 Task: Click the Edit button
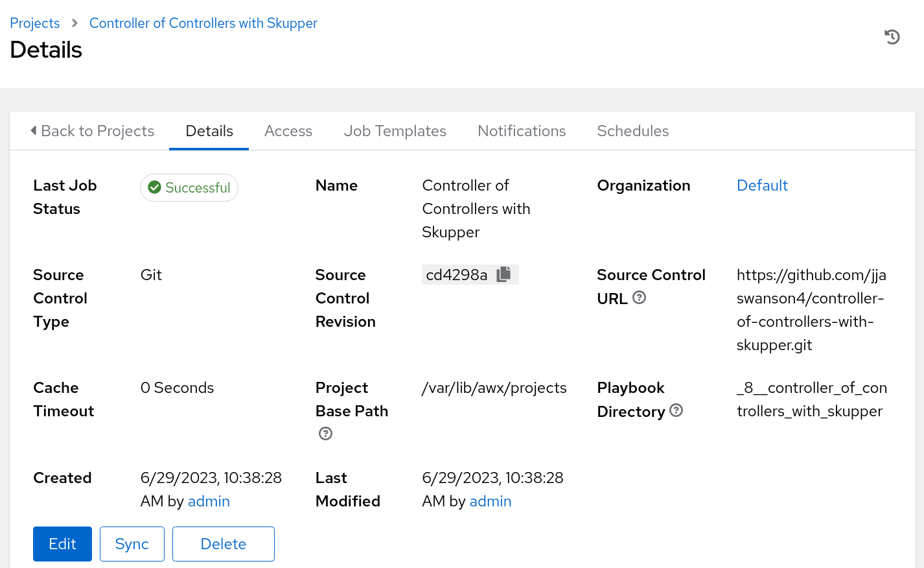coord(62,544)
